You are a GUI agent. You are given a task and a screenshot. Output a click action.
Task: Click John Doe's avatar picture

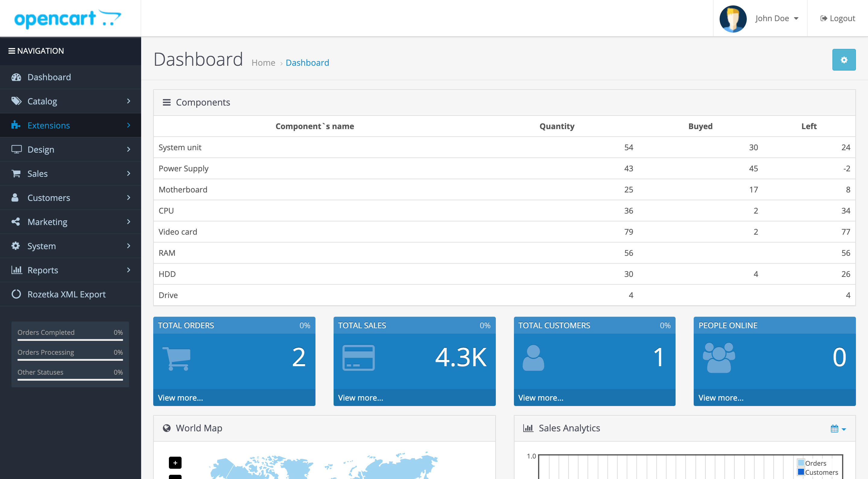click(x=733, y=18)
